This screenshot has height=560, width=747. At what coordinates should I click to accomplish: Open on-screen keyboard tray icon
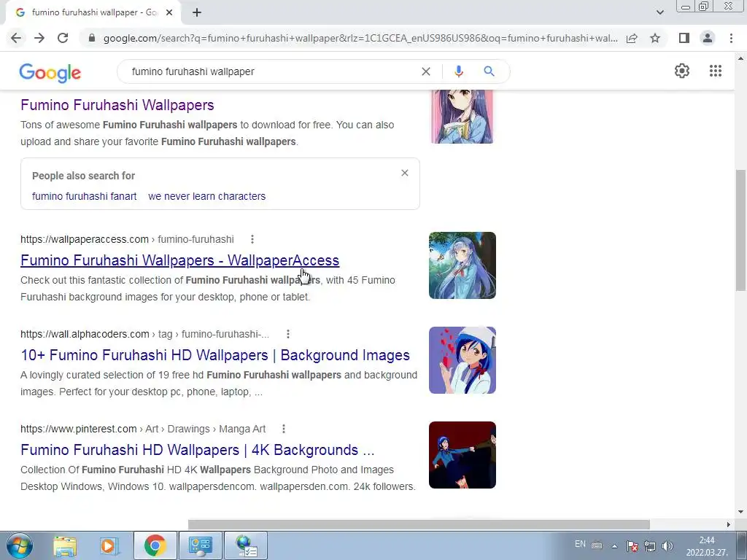(597, 545)
